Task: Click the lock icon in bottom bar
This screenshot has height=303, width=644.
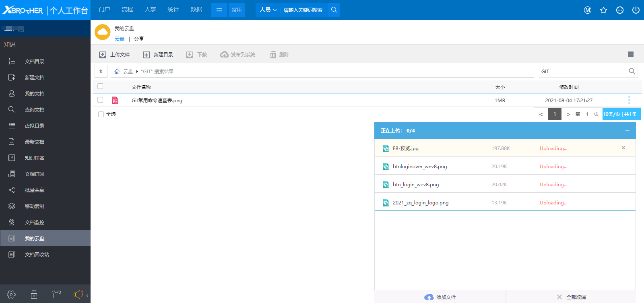Action: click(x=34, y=295)
